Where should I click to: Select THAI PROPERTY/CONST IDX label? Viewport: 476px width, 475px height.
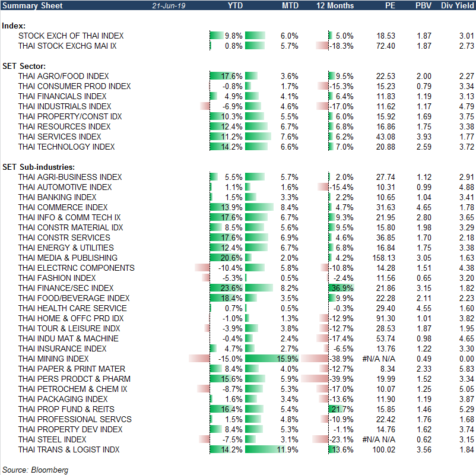tap(70, 116)
